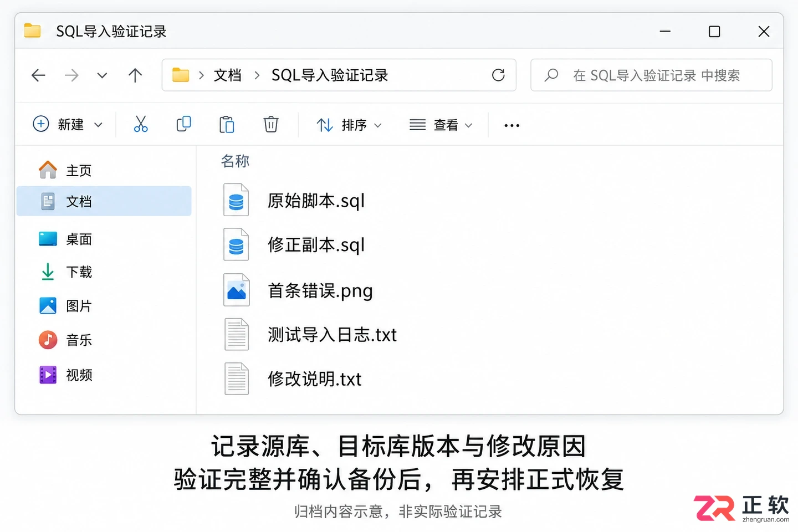Image resolution: width=798 pixels, height=532 pixels.
Task: Expand the chevron after 文档 in breadcrumb
Action: 257,75
